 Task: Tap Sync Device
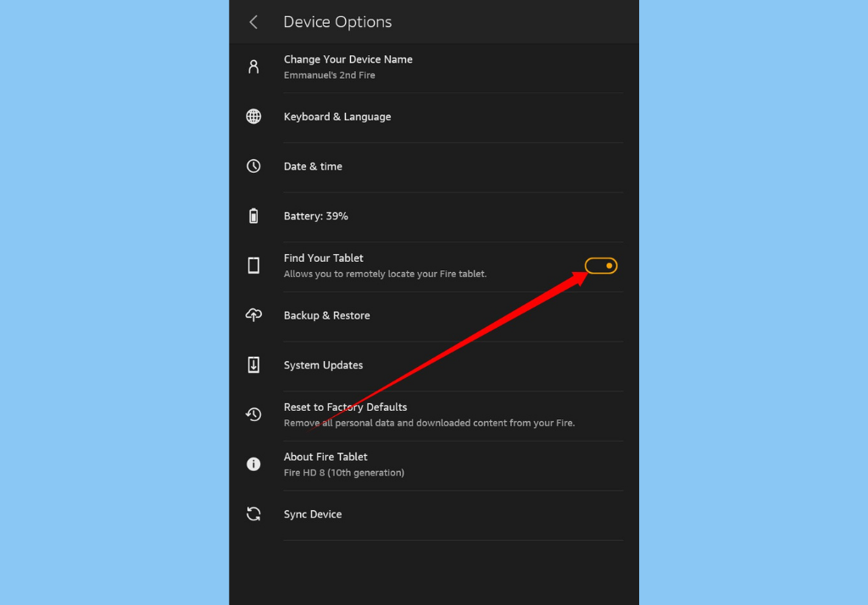coord(434,514)
